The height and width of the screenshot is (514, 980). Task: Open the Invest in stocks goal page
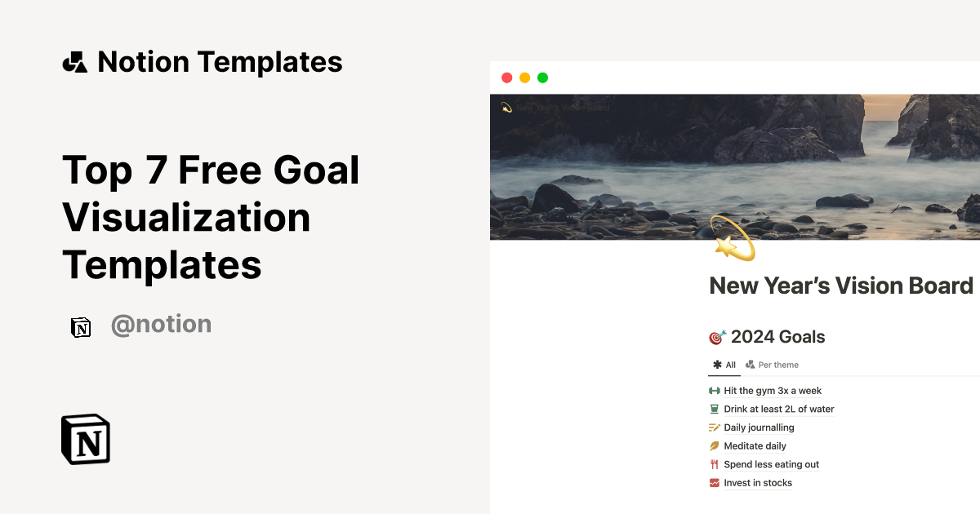[757, 482]
